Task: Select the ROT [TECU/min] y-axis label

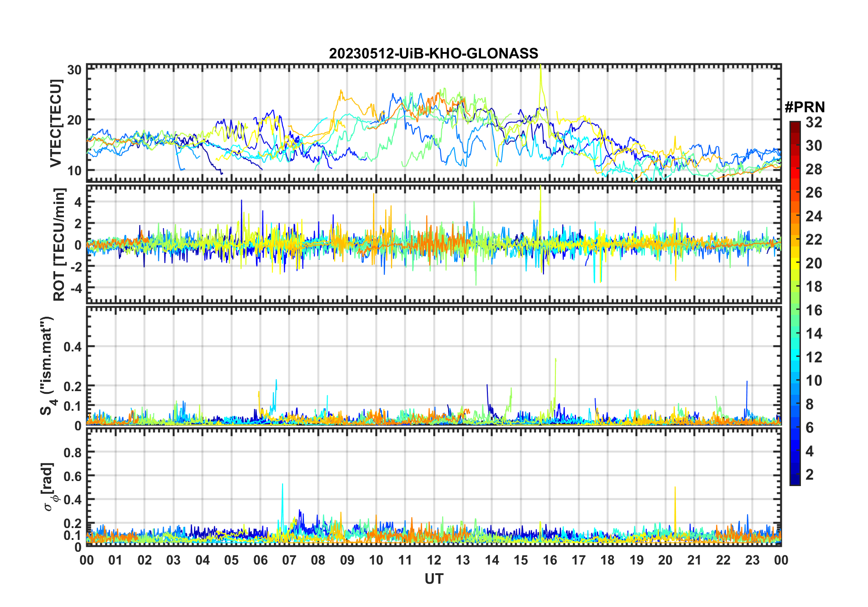Action: pos(59,244)
